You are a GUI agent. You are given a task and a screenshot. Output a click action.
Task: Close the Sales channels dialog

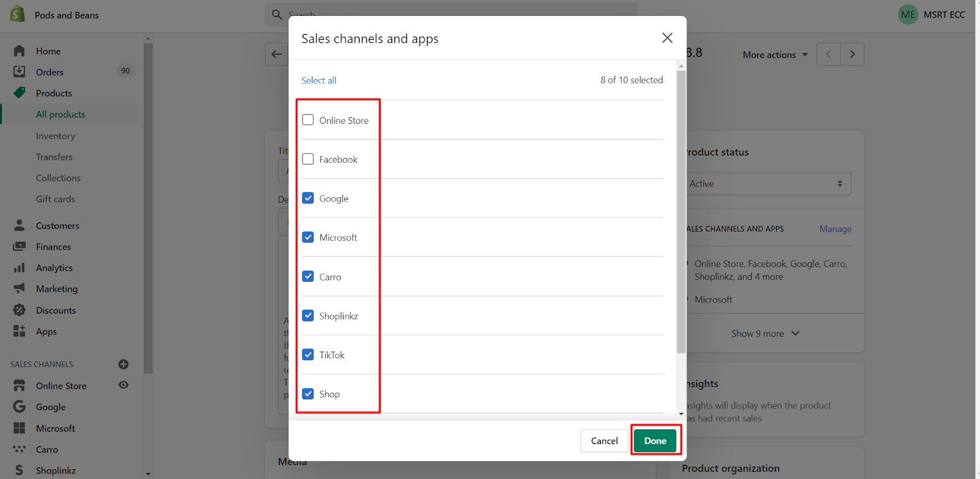click(x=668, y=38)
